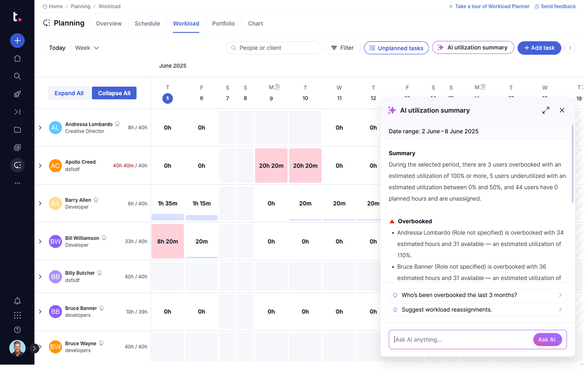This screenshot has height=376, width=588.
Task: Open notifications bell in the sidebar
Action: point(17,301)
